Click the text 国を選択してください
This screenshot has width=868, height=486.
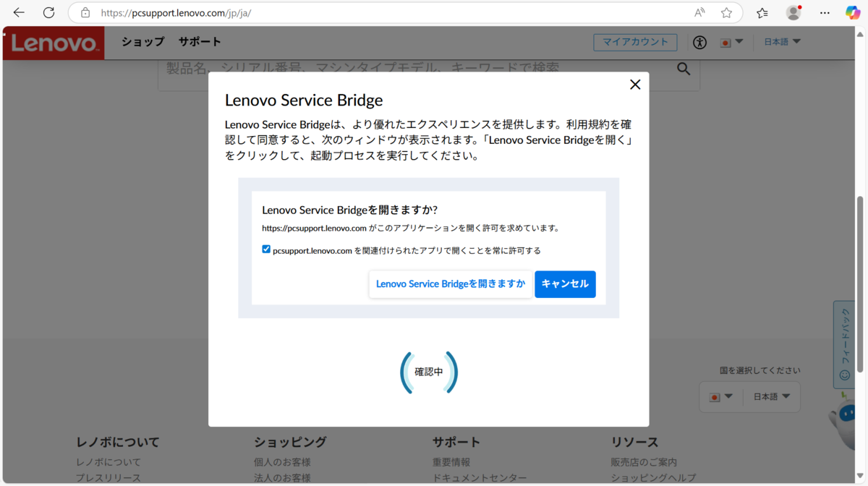pyautogui.click(x=759, y=370)
